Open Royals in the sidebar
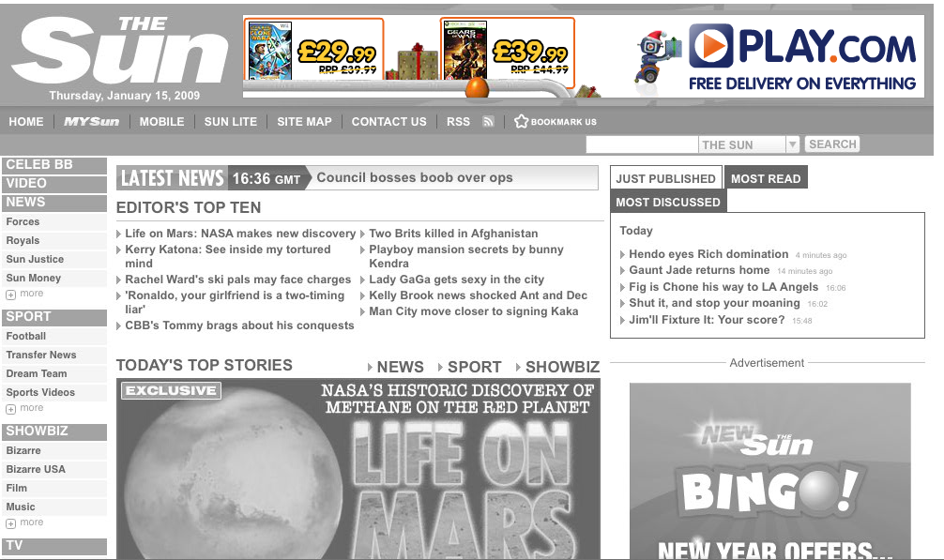This screenshot has height=560, width=944. (54, 240)
